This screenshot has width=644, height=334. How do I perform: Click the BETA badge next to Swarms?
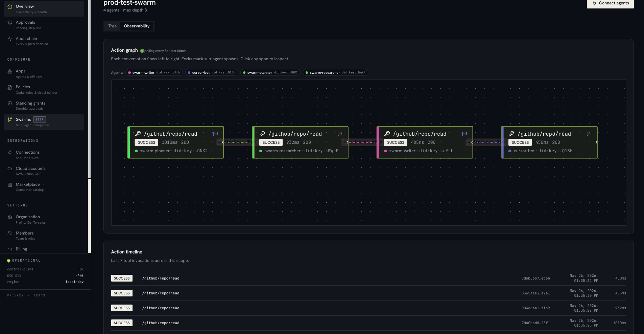click(x=40, y=119)
